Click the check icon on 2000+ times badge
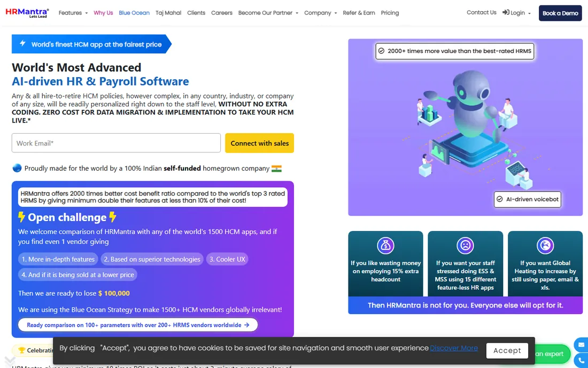The image size is (588, 368). [x=381, y=51]
